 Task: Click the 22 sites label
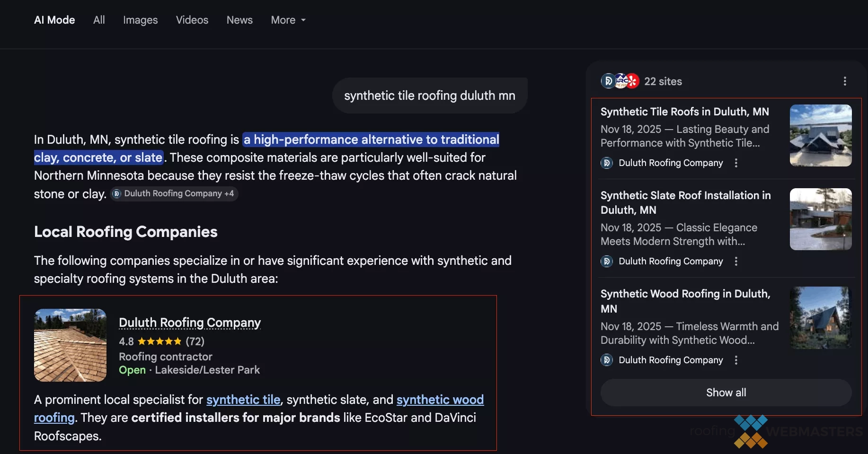tap(663, 81)
